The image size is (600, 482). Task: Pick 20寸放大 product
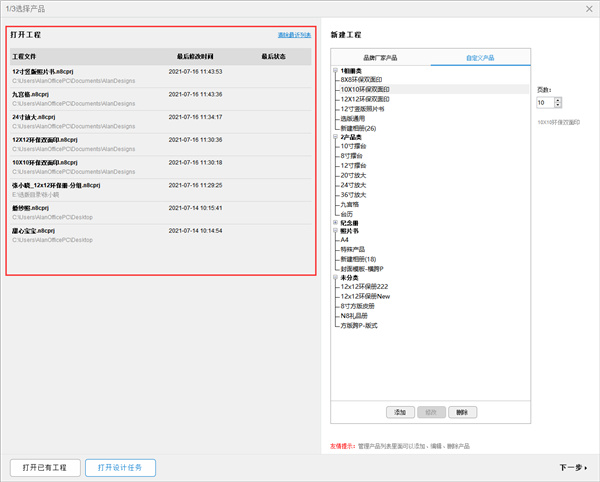point(353,175)
